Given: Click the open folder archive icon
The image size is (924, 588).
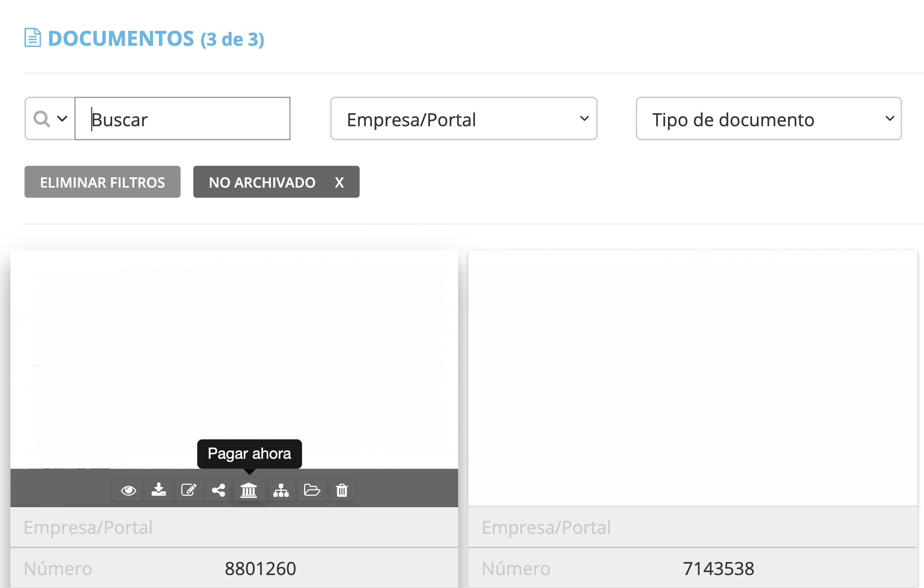Looking at the screenshot, I should (x=312, y=490).
